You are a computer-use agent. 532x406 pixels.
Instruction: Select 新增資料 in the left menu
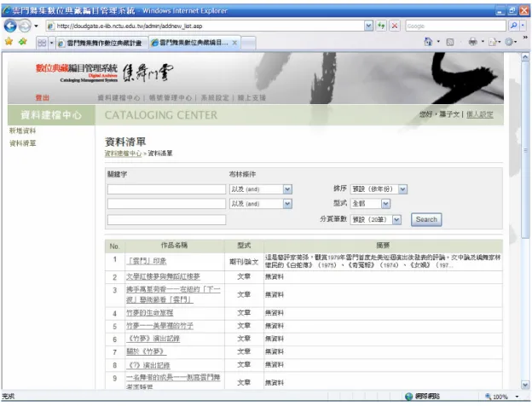coord(22,130)
